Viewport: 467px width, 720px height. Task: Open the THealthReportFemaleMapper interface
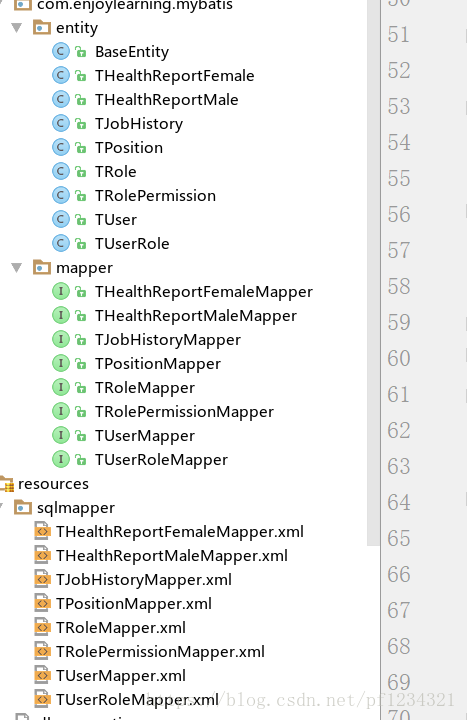pos(204,292)
